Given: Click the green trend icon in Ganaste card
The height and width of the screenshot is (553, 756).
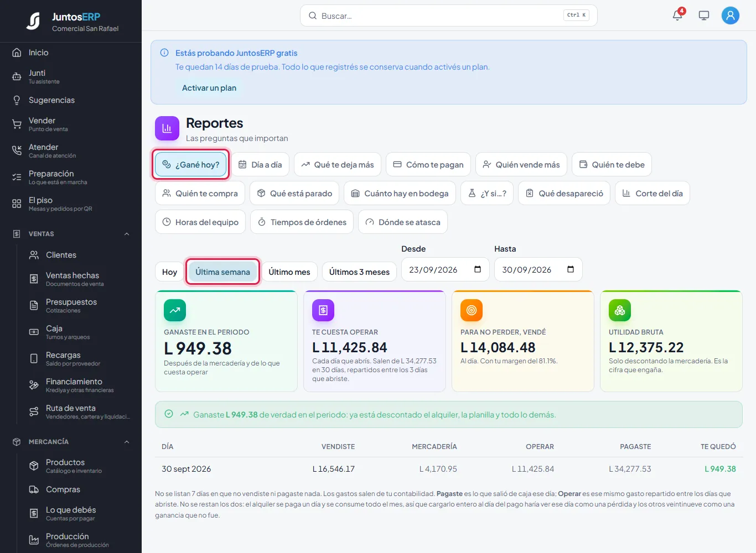Looking at the screenshot, I should coord(175,310).
